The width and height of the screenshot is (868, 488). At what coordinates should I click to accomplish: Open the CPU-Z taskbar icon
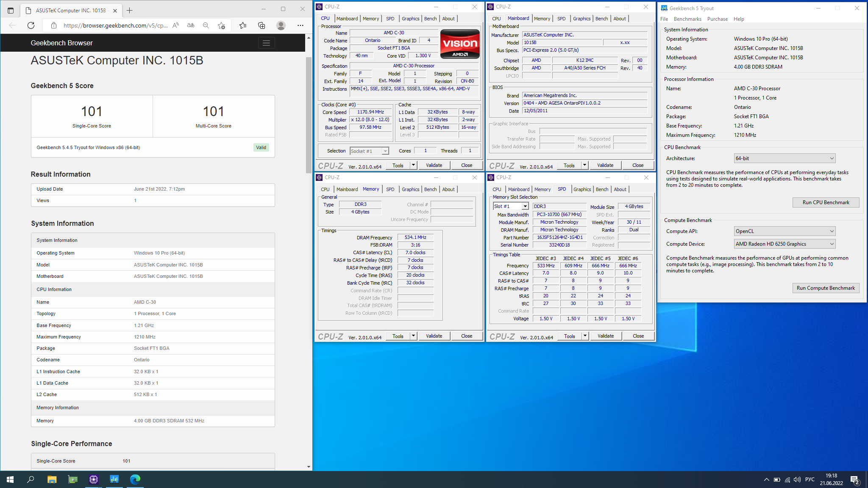[x=94, y=480]
